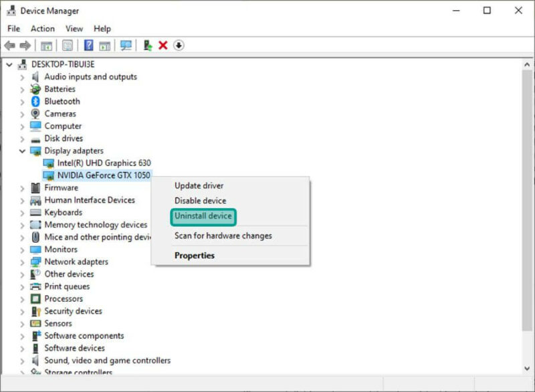Click the blue Help question-mark icon
The width and height of the screenshot is (535, 392).
pos(88,45)
